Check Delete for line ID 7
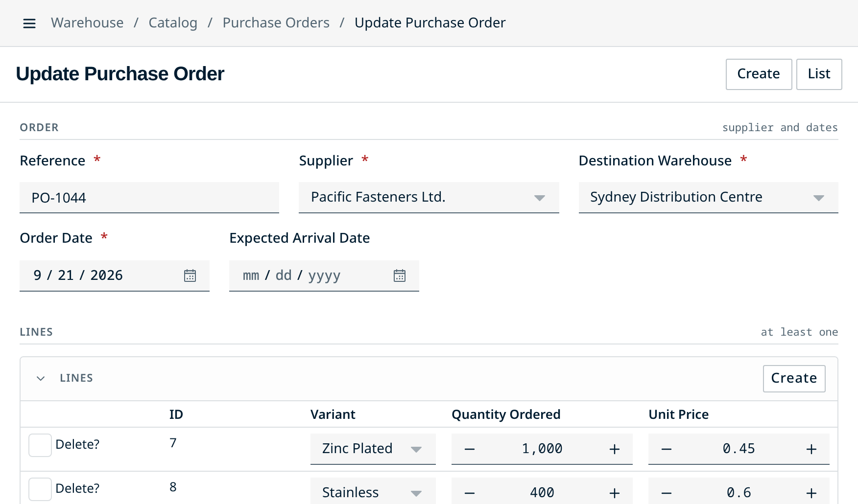Viewport: 858px width, 504px height. [x=40, y=445]
